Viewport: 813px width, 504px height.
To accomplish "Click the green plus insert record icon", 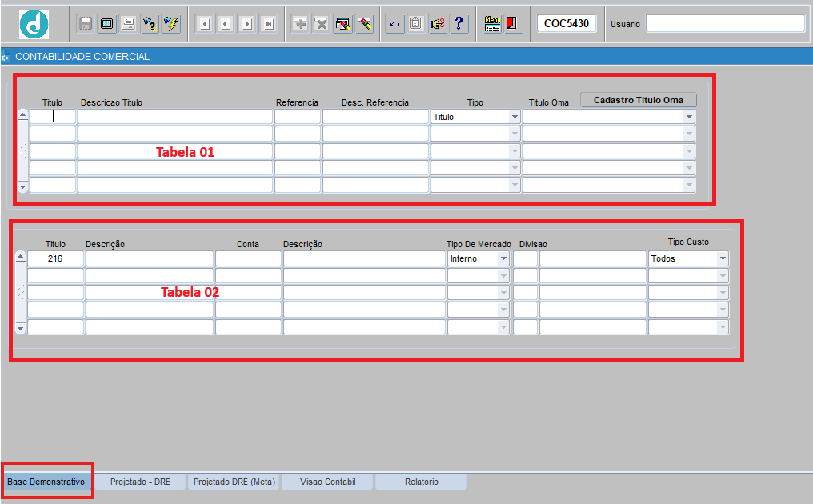I will tap(300, 24).
